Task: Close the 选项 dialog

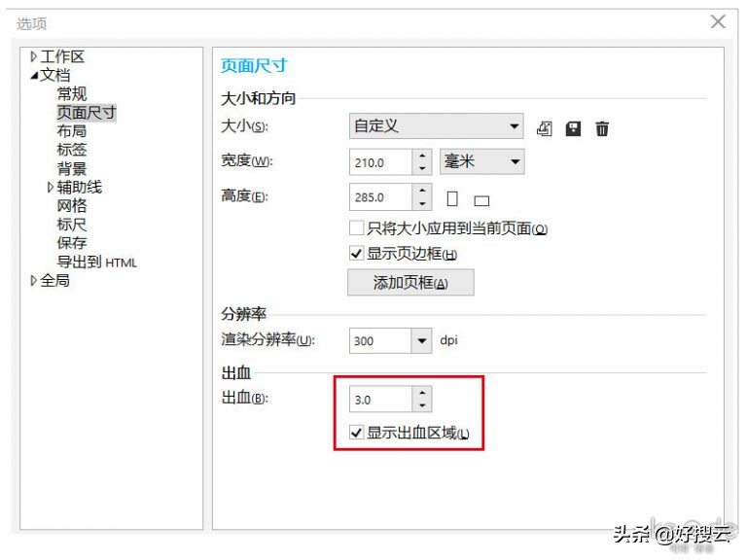Action: [718, 21]
